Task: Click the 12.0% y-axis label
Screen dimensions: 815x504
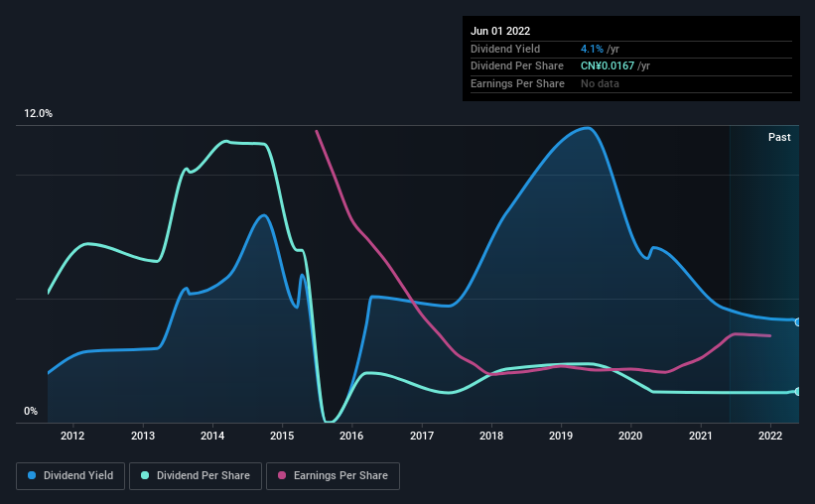Action: [x=39, y=114]
